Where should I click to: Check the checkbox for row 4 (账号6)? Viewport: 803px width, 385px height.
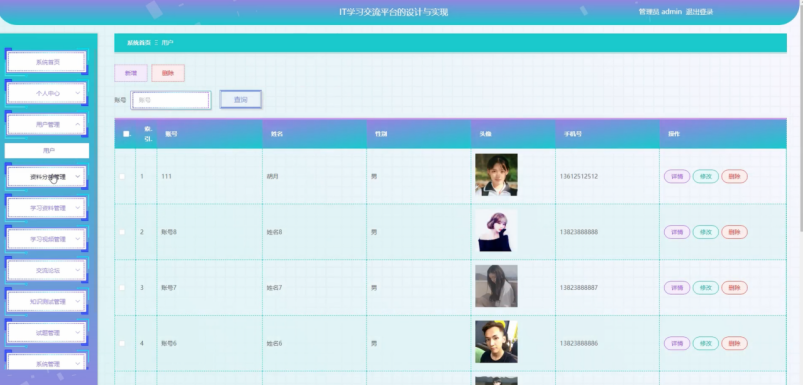coord(122,344)
